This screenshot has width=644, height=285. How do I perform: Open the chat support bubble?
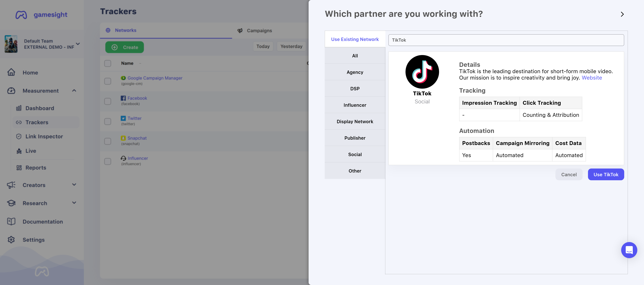629,250
